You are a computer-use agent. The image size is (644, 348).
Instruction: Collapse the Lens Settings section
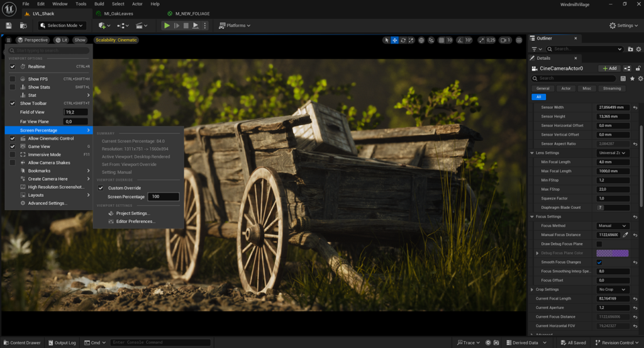pos(532,153)
